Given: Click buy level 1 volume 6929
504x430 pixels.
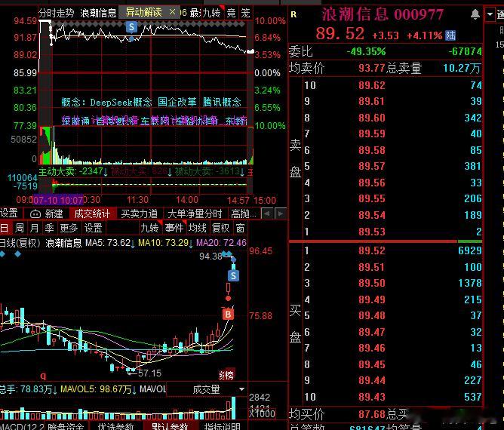Looking at the screenshot, I should pos(470,250).
